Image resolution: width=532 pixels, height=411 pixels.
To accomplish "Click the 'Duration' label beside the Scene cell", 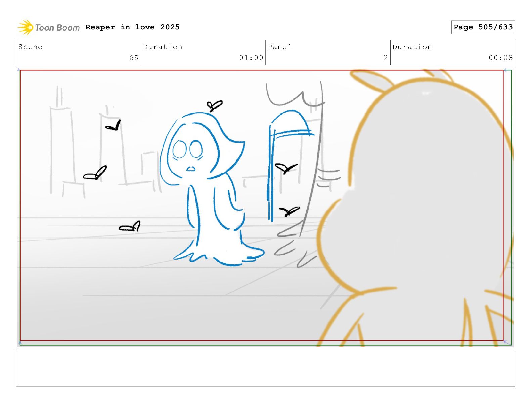I will 163,47.
